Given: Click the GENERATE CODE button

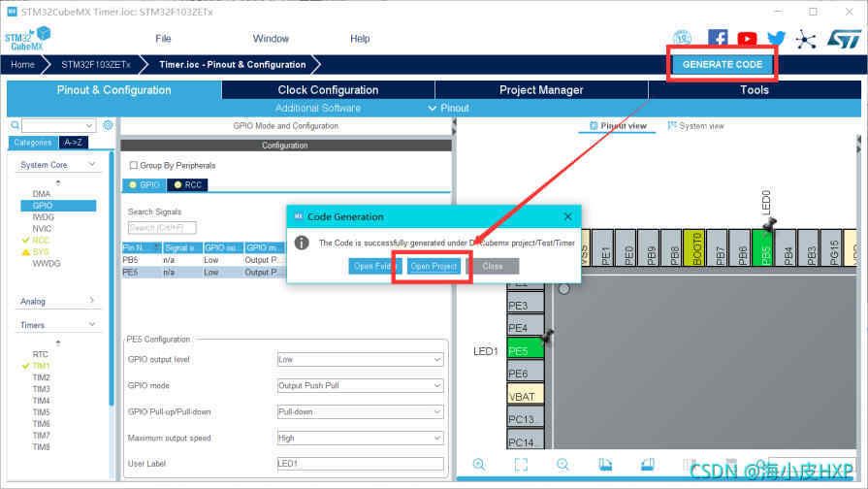Looking at the screenshot, I should coord(723,64).
